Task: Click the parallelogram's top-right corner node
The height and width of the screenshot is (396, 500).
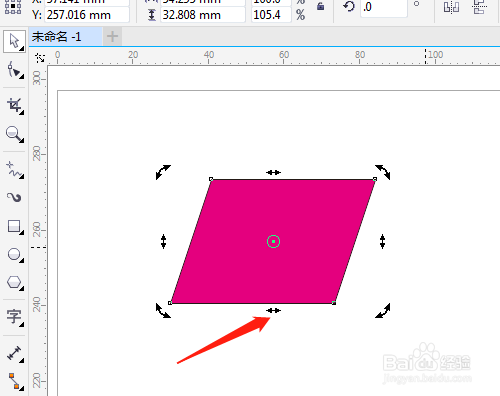Action: pyautogui.click(x=375, y=179)
